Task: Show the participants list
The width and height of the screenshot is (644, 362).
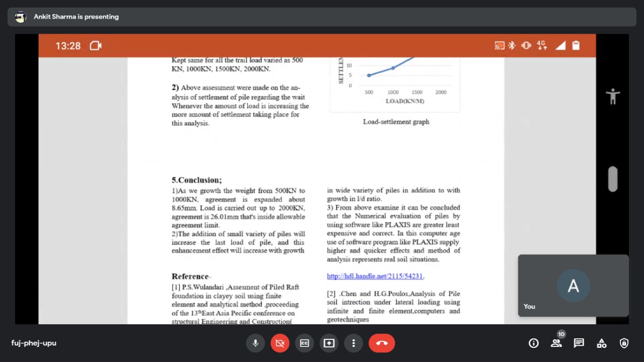Action: 556,343
